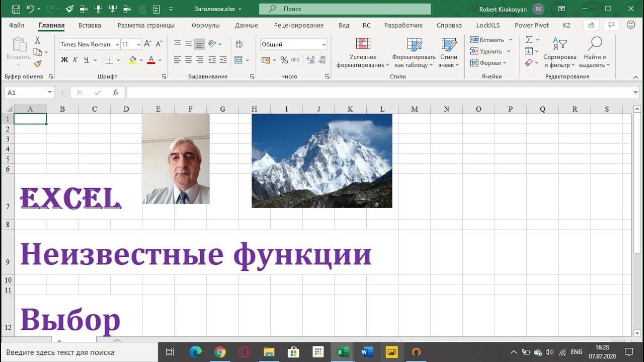The image size is (644, 362).
Task: Switch to the Разметка страницы tab
Action: (146, 25)
